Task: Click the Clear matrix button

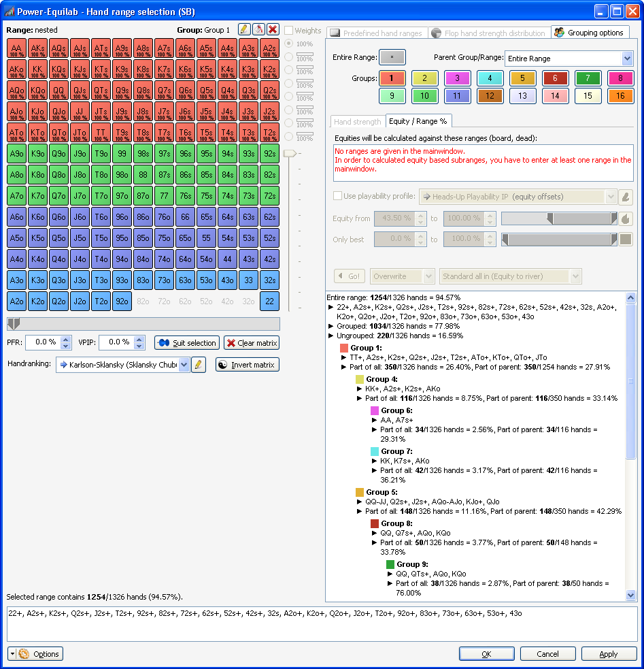Action: [252, 343]
